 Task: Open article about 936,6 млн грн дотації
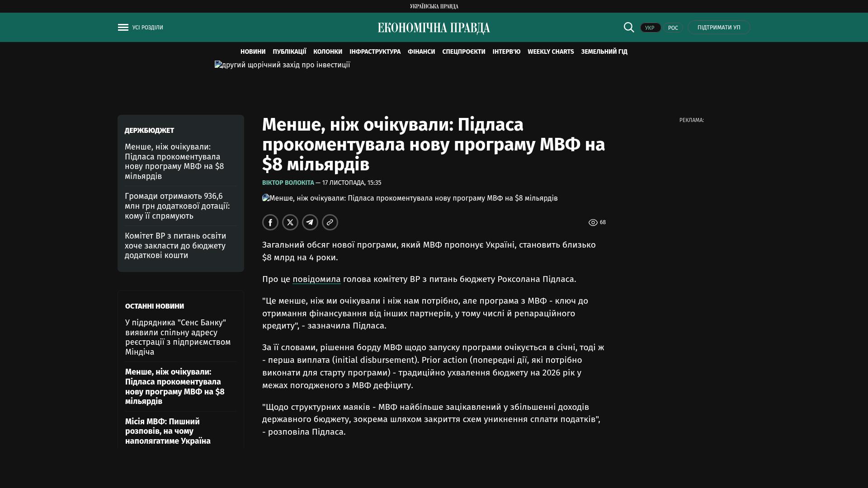(x=177, y=206)
